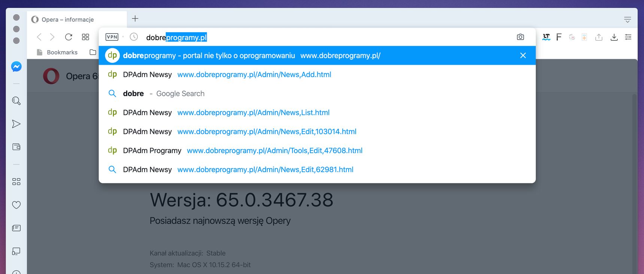
Task: Open the downloads arrow icon
Action: pos(614,37)
